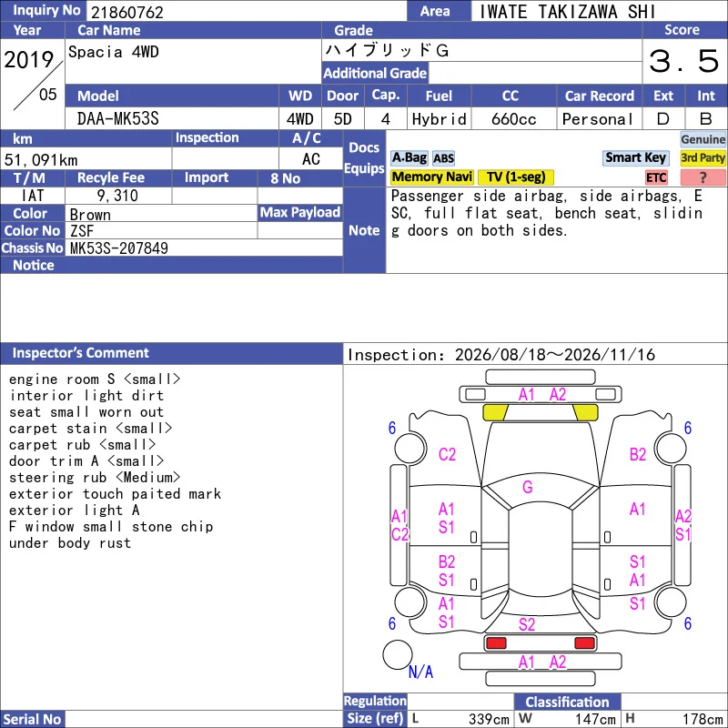Click the score 3.5 value
This screenshot has height=728, width=728.
click(x=683, y=61)
